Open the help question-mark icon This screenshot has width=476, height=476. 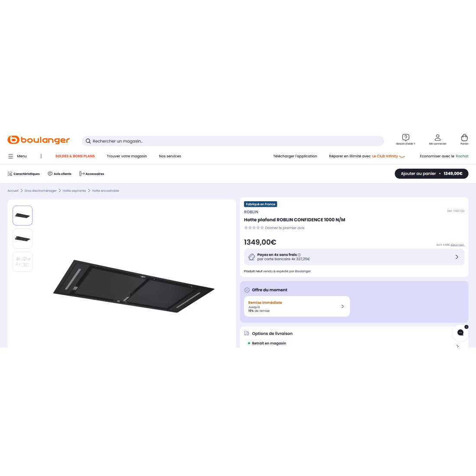(405, 138)
